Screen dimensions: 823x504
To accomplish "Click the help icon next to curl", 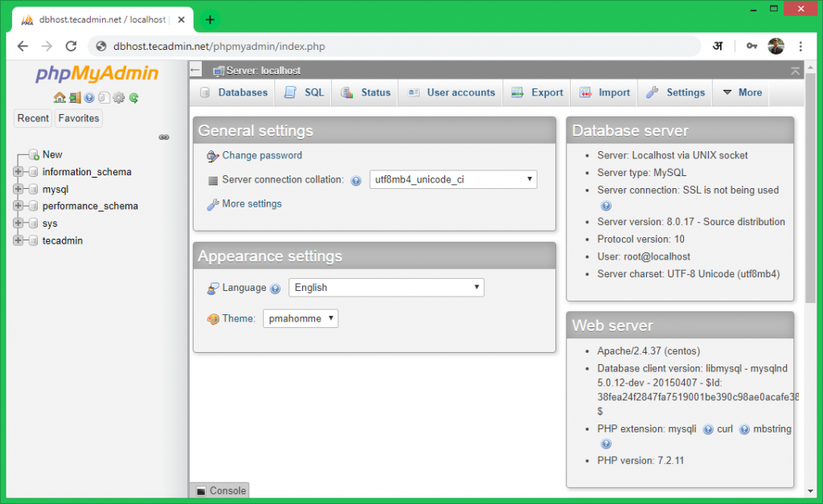I will [x=744, y=430].
